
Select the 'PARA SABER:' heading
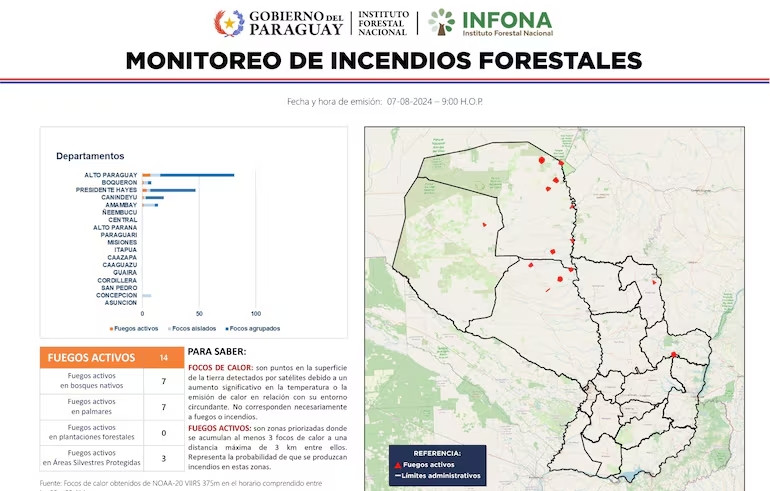pos(217,352)
